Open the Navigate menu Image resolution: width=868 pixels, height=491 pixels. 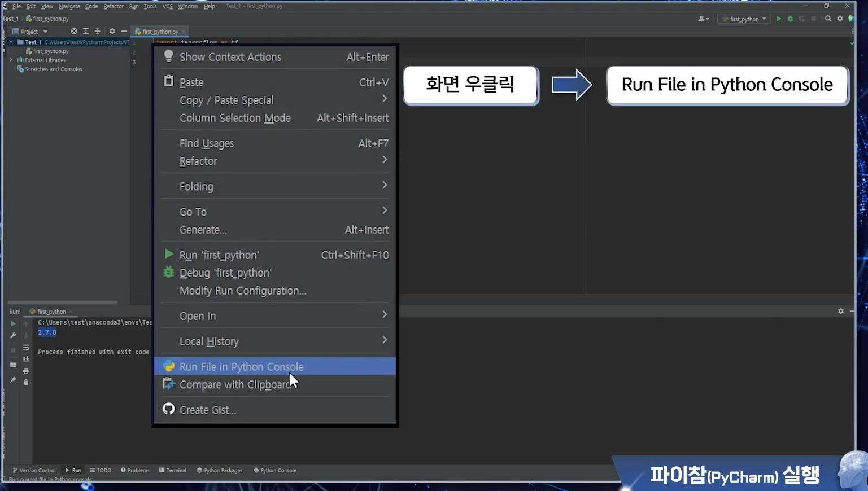click(x=69, y=6)
